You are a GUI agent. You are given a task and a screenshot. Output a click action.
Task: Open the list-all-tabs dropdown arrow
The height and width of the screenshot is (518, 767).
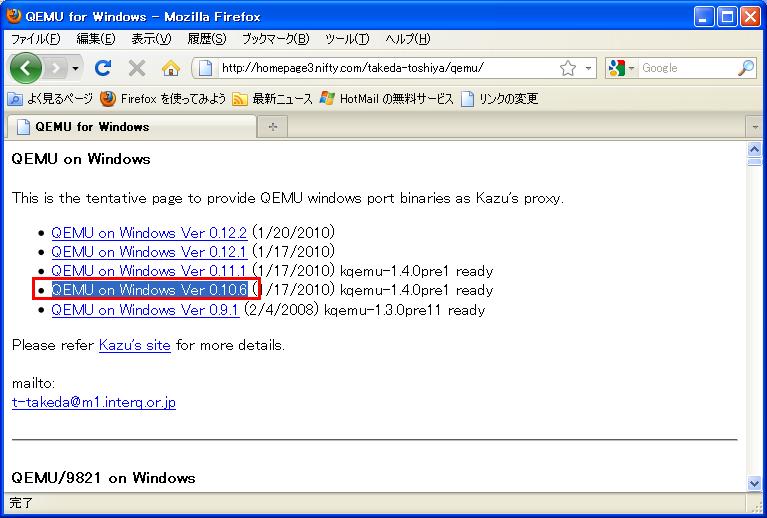tap(754, 128)
